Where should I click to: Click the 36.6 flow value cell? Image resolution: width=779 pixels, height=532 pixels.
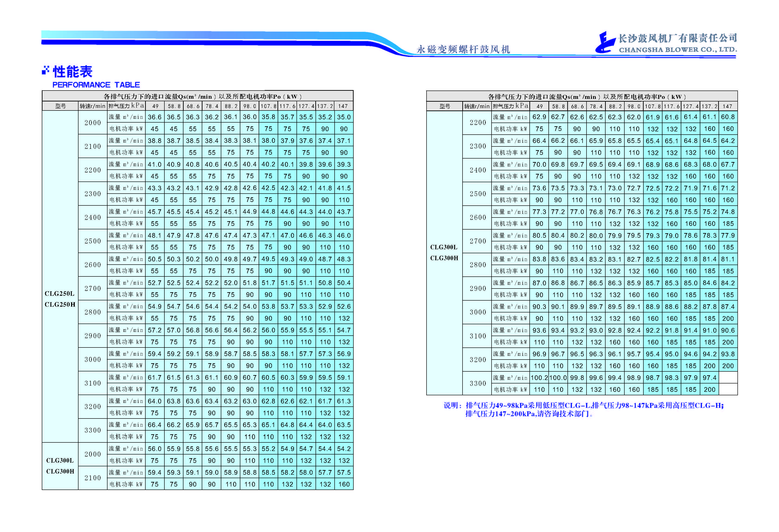click(155, 117)
